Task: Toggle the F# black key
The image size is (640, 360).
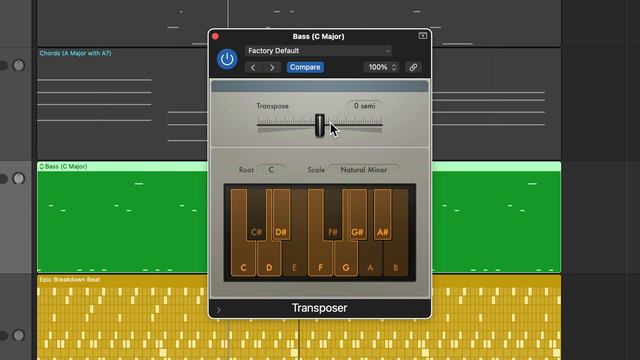Action: coord(333,214)
